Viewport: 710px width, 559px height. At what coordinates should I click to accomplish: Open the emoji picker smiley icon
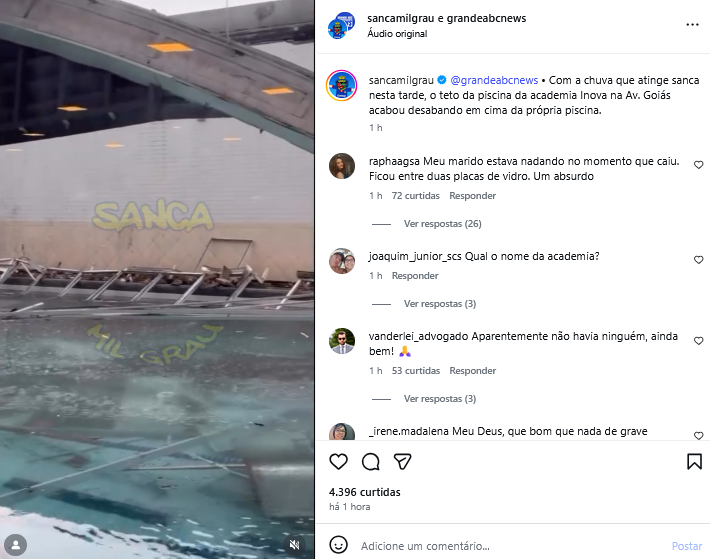pyautogui.click(x=338, y=545)
